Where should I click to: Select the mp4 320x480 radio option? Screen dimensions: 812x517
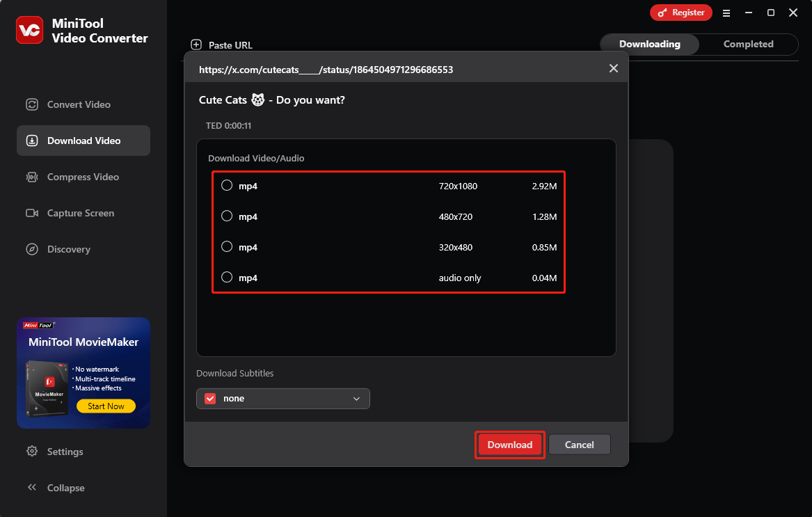[x=227, y=246]
